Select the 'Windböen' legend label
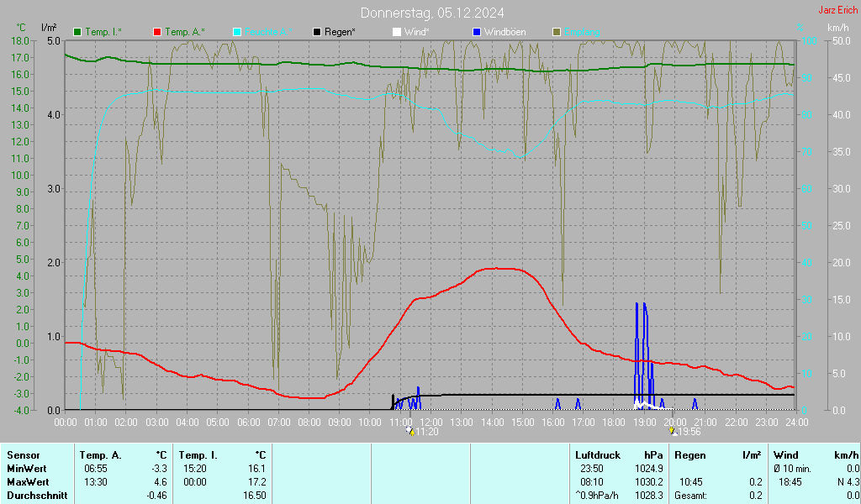The height and width of the screenshot is (504, 861). click(x=504, y=33)
